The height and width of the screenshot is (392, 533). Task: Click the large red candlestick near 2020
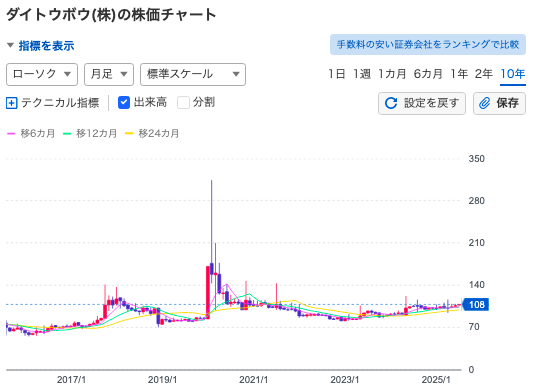(208, 292)
